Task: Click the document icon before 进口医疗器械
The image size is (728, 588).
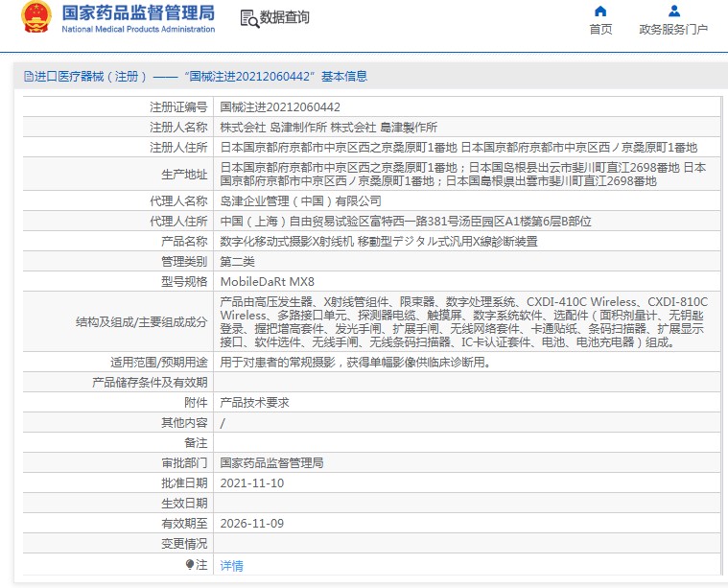Action: click(x=29, y=76)
